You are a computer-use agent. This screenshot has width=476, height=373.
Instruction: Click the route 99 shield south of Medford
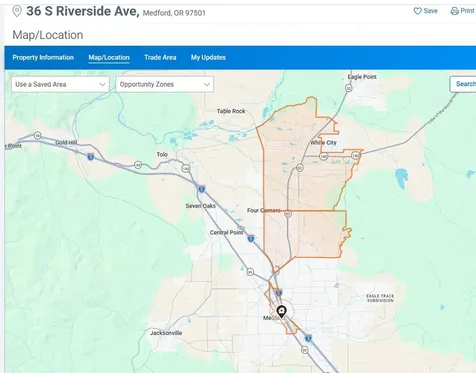click(x=304, y=350)
